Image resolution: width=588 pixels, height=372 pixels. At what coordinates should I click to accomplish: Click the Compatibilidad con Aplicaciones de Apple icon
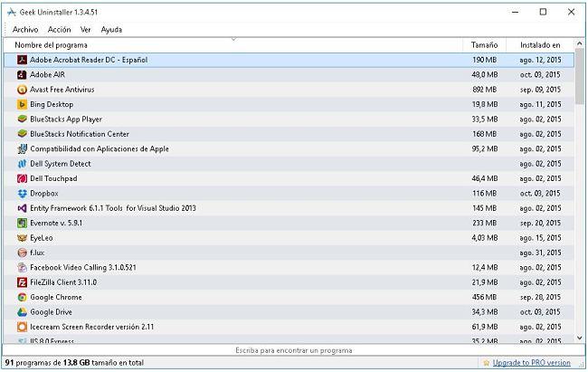[x=22, y=148]
